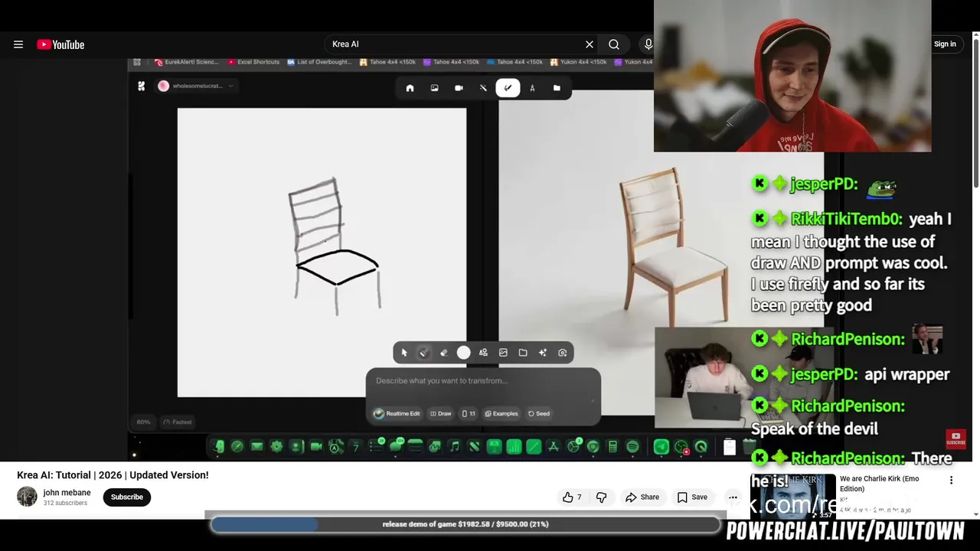Open the white brush color swatch

(463, 353)
